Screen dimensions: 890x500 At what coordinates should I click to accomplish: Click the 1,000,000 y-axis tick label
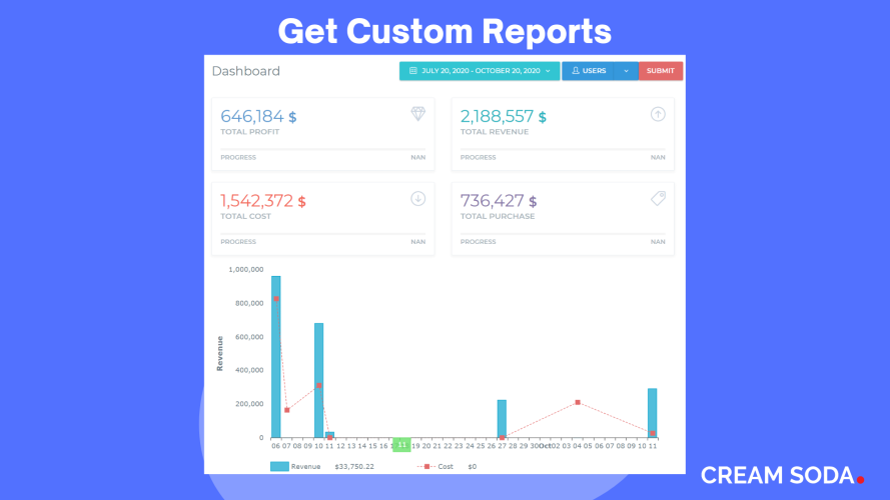246,270
